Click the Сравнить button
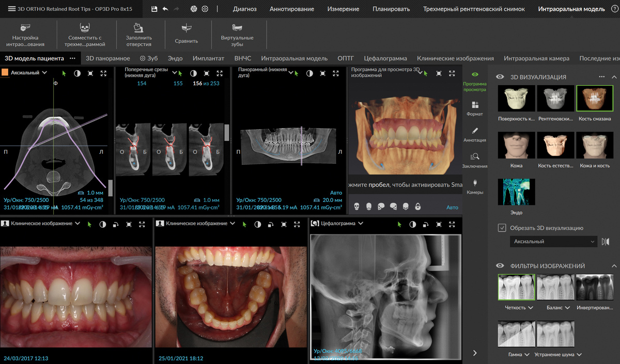This screenshot has width=620, height=364. 187,35
